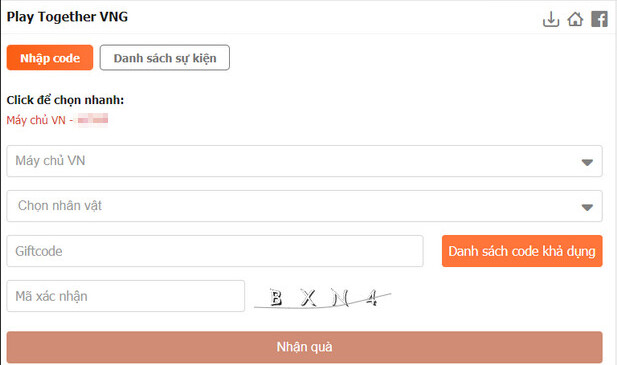Click the Click để chọn nhanh label
617x365 pixels.
(x=65, y=100)
